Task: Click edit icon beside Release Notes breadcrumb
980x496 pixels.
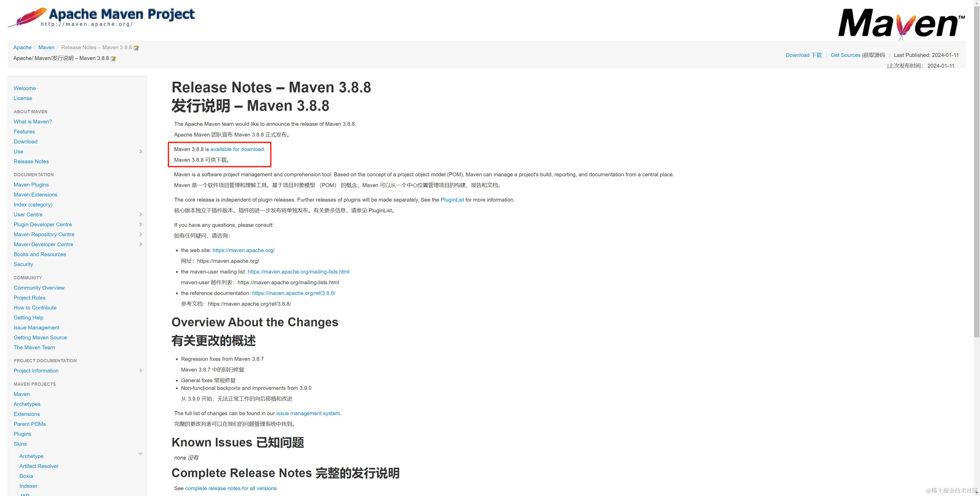Action: tap(136, 48)
